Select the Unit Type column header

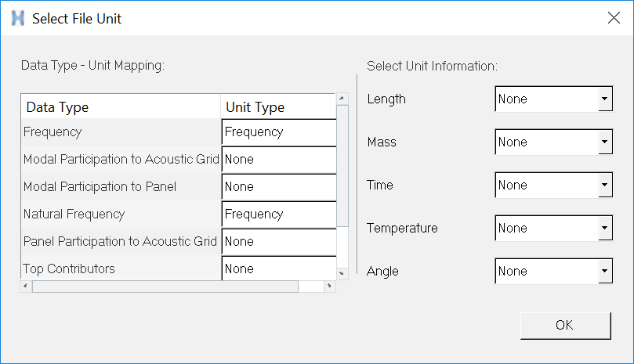coord(278,107)
